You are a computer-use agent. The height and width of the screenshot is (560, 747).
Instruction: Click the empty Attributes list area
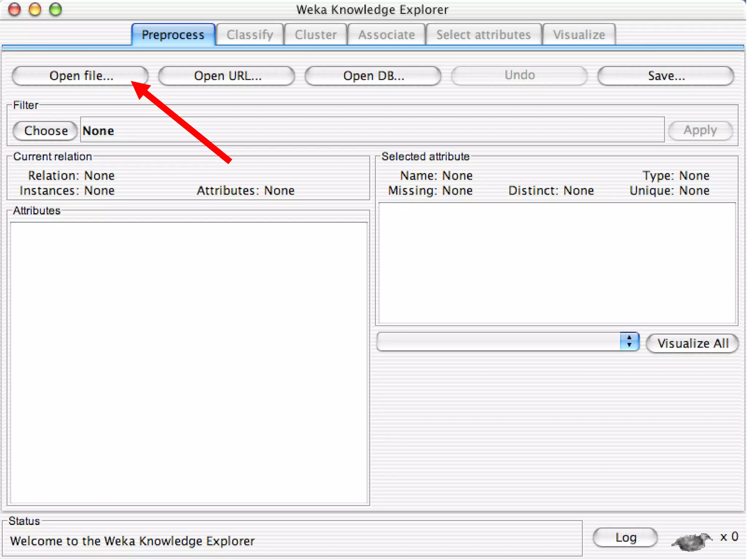coord(189,363)
